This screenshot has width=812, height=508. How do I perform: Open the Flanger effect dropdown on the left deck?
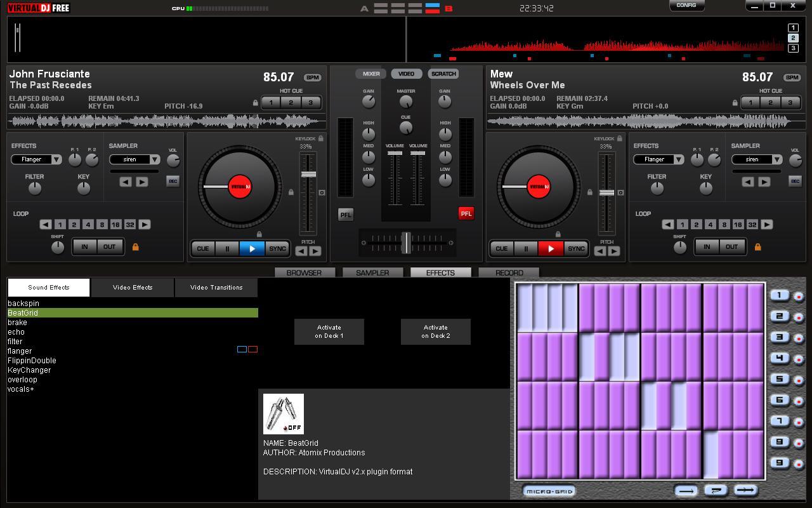[x=57, y=159]
